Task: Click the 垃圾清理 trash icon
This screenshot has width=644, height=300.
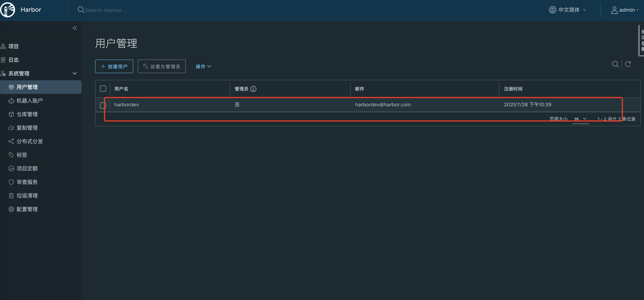Action: [x=11, y=195]
